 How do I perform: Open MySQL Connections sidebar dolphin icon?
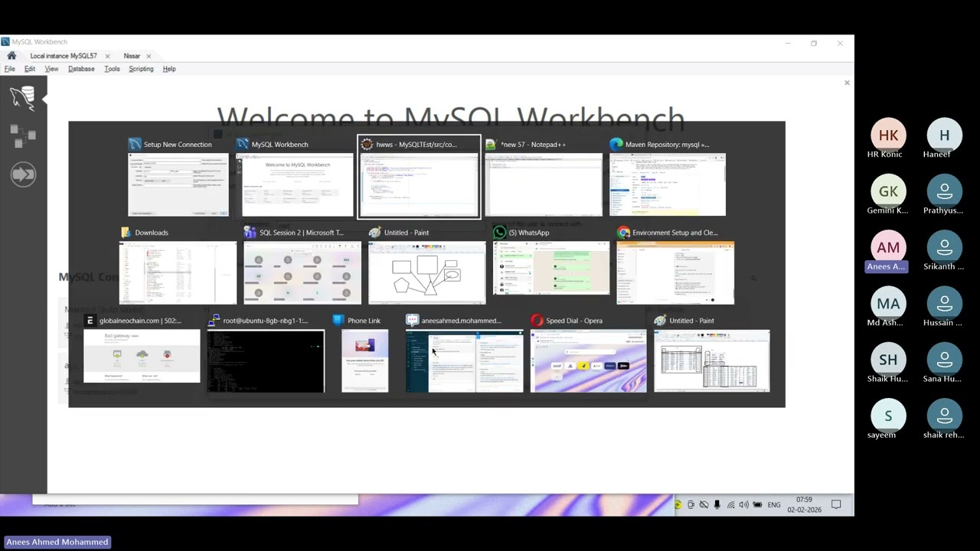point(23,99)
